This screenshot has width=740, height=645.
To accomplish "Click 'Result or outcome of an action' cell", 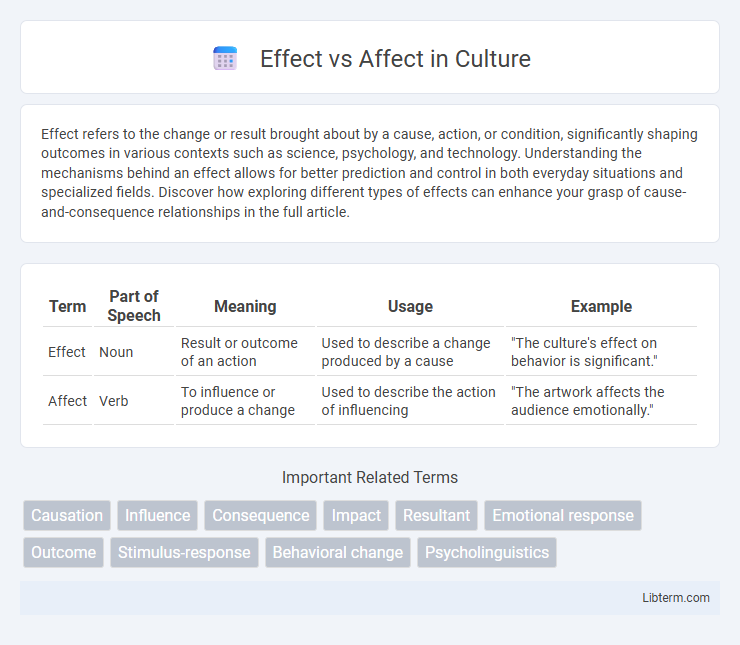I will [x=245, y=352].
